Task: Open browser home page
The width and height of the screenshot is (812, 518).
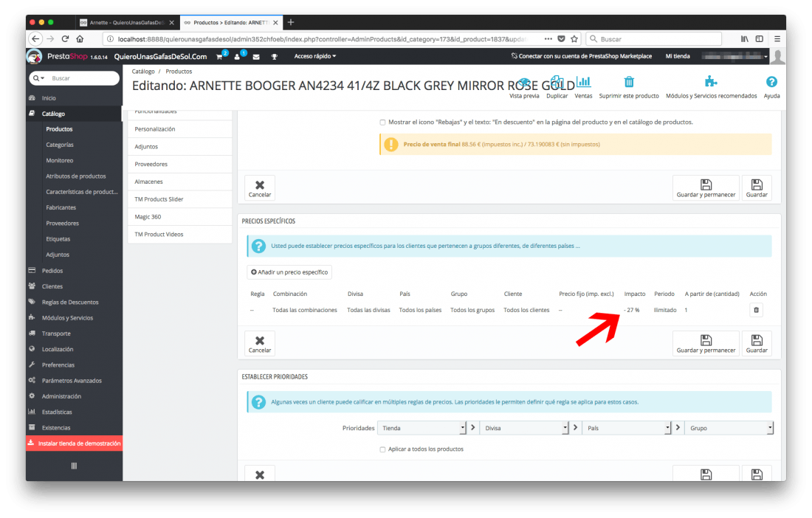Action: [80, 39]
